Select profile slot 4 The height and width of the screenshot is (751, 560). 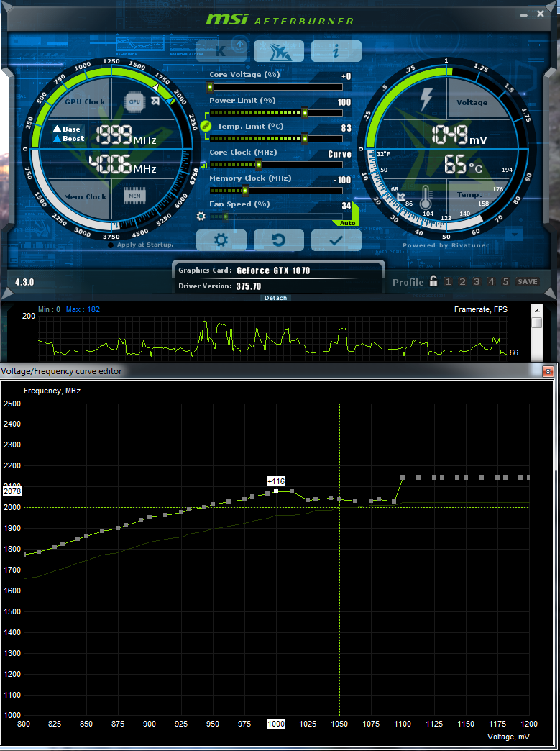(x=491, y=282)
